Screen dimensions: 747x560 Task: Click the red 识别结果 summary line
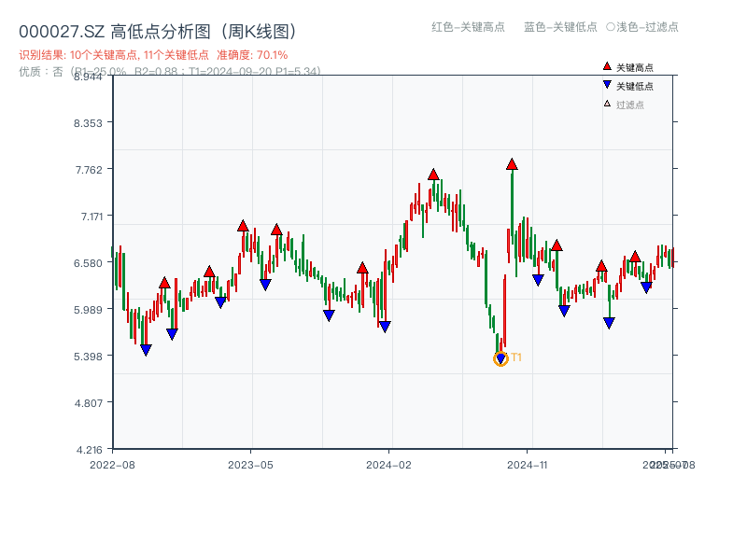click(x=153, y=55)
